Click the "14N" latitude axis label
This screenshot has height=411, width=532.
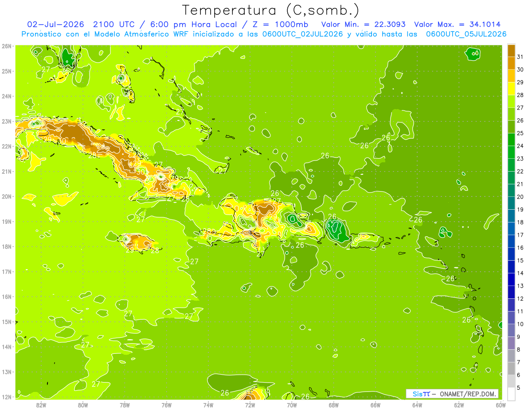(7, 347)
